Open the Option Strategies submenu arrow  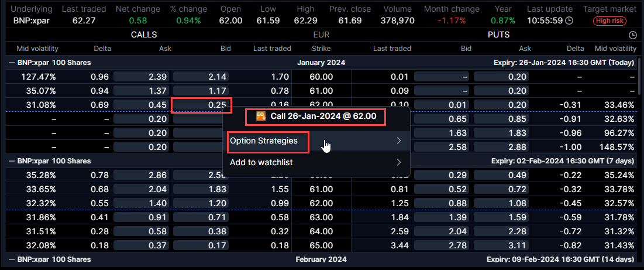[398, 141]
